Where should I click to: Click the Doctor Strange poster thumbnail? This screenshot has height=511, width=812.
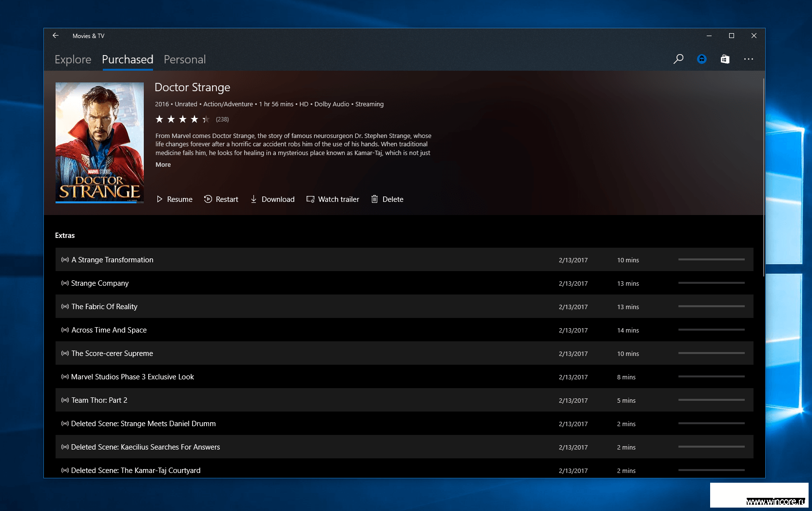point(99,142)
